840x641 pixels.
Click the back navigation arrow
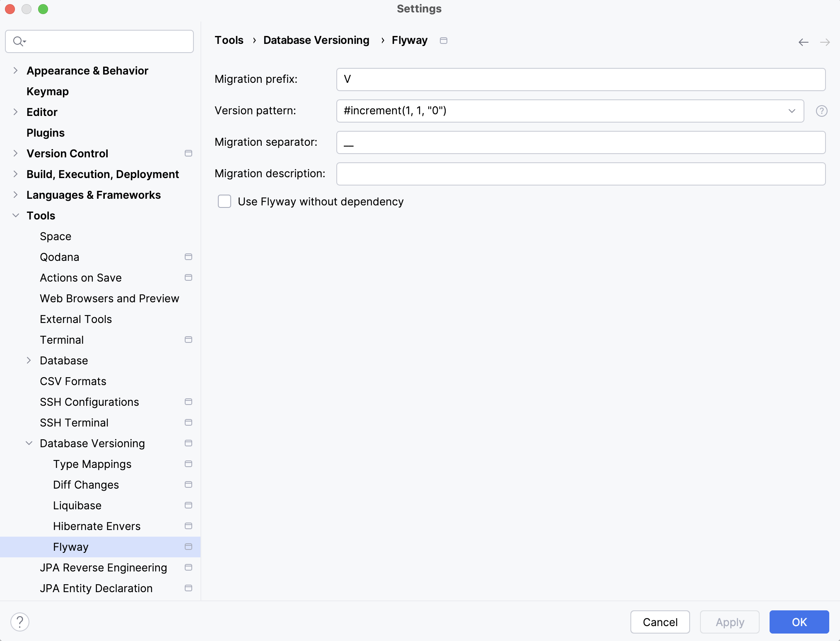804,42
